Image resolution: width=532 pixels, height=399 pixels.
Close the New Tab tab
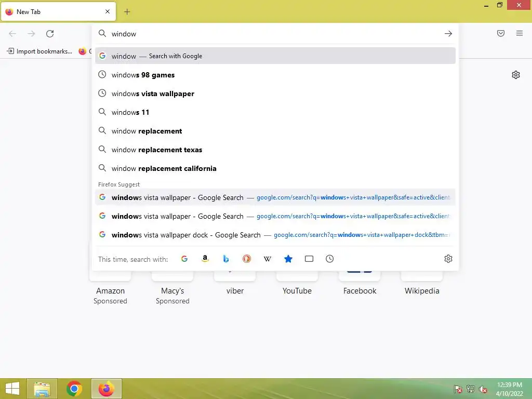108,11
